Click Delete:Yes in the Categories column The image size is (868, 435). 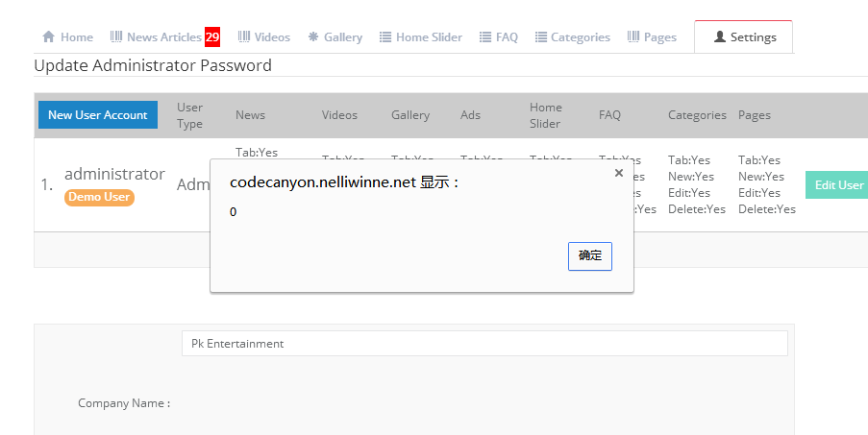(696, 209)
